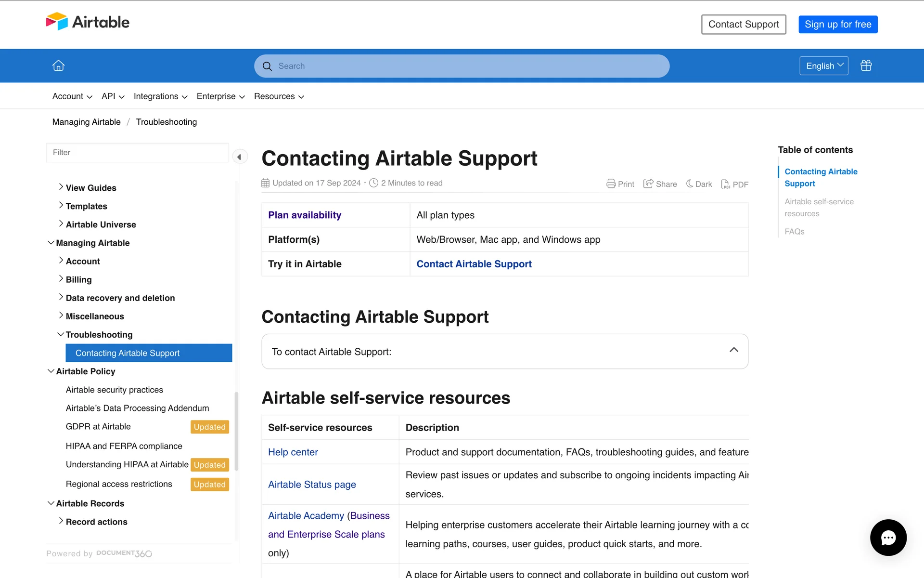The height and width of the screenshot is (578, 924).
Task: Click the sidebar Filter input field
Action: point(137,153)
